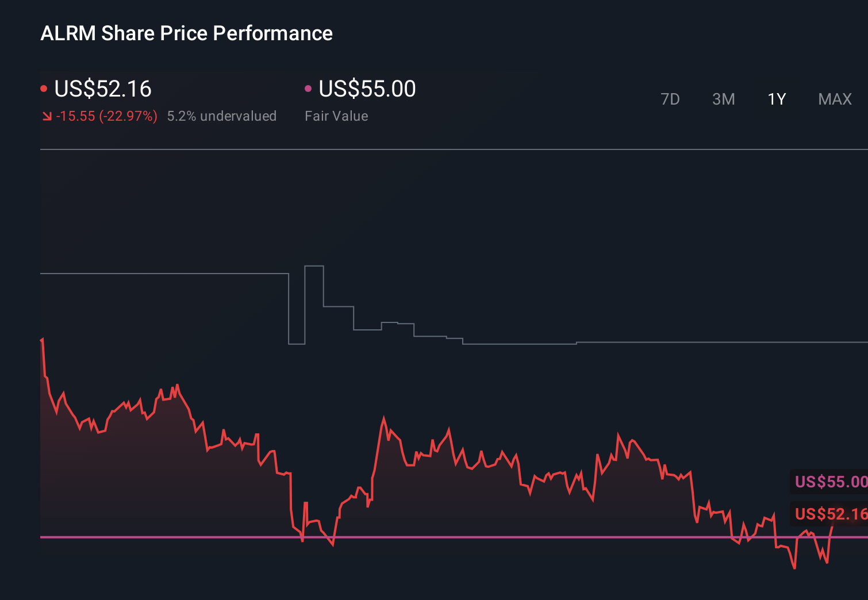Click the US$52.16 price tag on the right
This screenshot has height=600, width=868.
pos(829,514)
